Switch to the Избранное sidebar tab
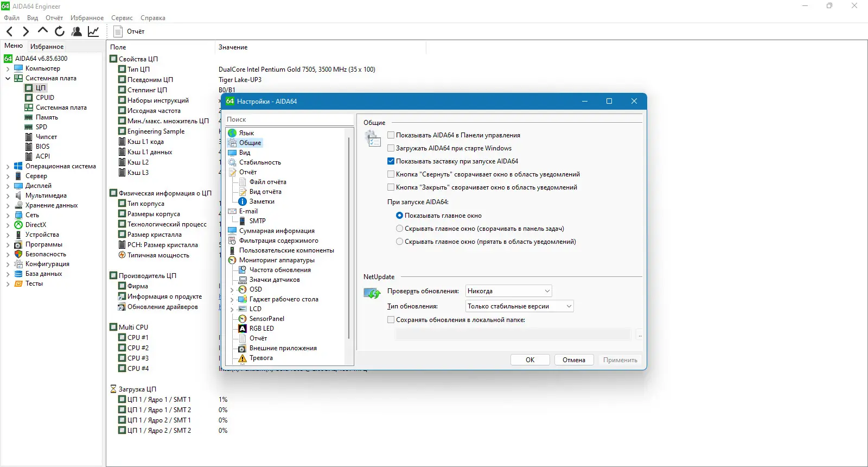 coord(47,47)
